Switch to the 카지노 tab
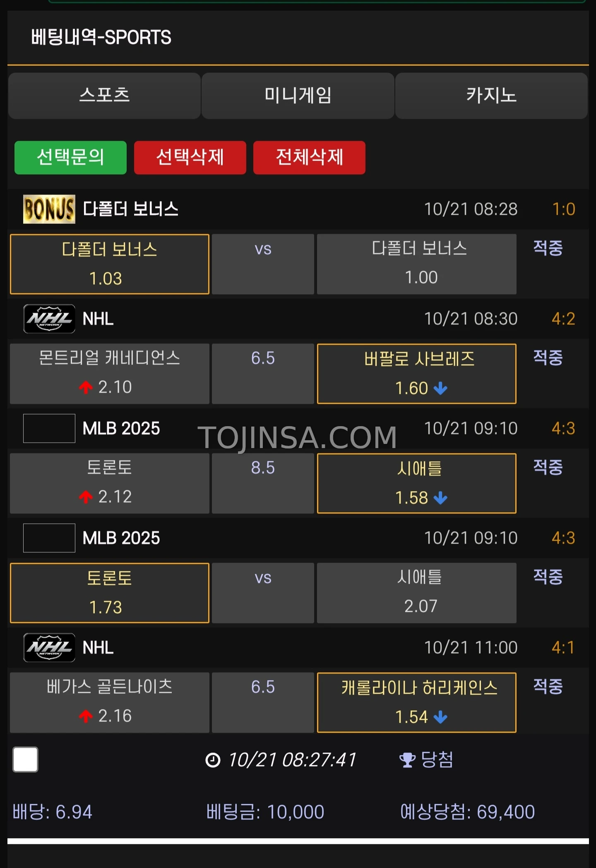 click(x=492, y=96)
